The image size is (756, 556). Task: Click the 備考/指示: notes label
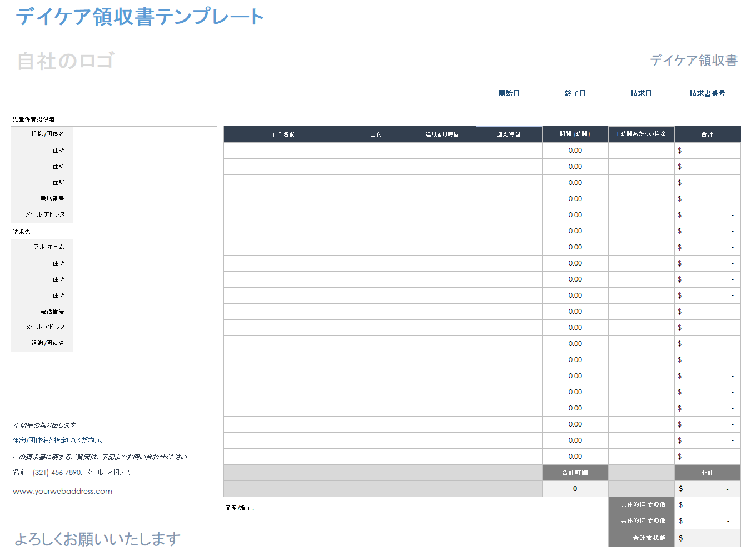click(x=240, y=508)
